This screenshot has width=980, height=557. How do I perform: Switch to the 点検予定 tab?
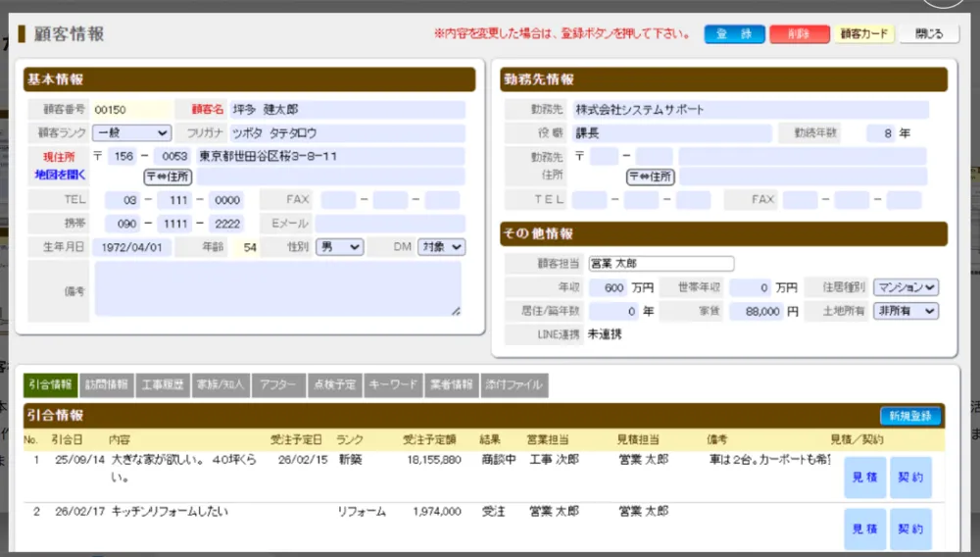[x=334, y=385]
